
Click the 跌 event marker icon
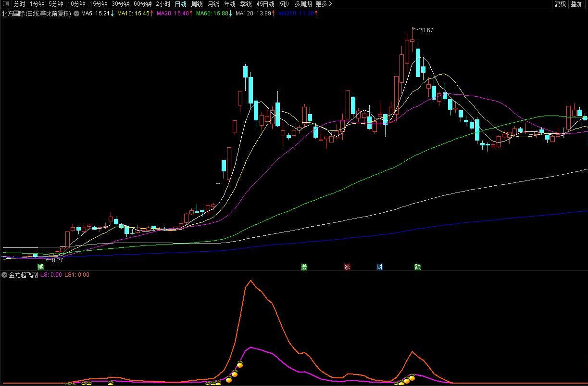pyautogui.click(x=417, y=267)
